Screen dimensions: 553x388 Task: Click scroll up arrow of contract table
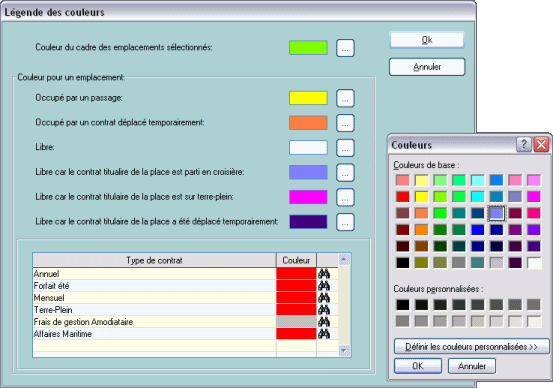344,260
